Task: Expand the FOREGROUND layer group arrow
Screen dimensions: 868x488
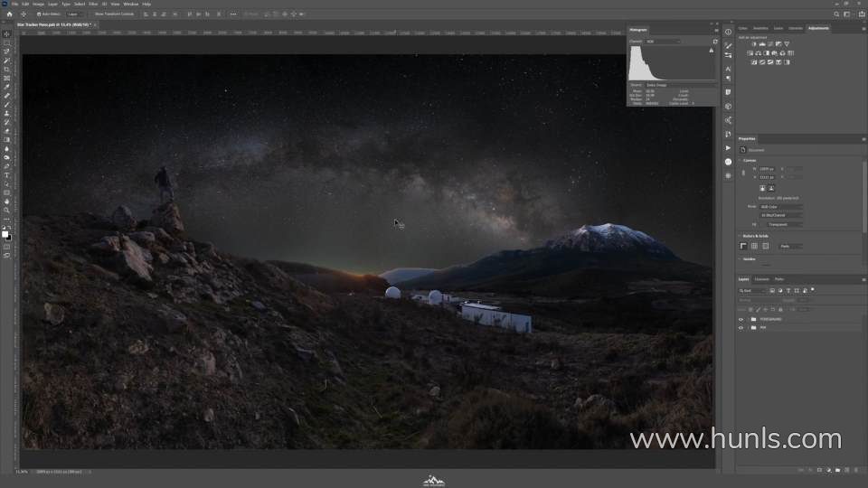Action: point(748,319)
